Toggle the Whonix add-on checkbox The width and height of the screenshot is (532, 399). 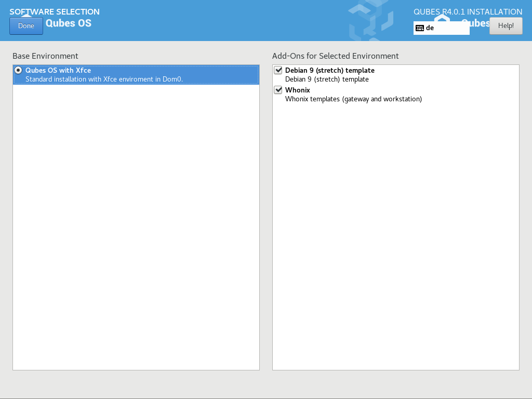[x=278, y=90]
